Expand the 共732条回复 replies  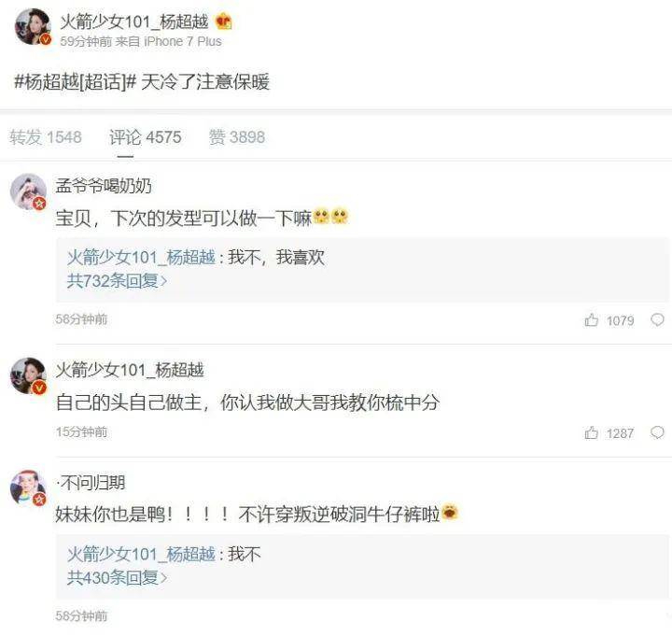pyautogui.click(x=117, y=280)
